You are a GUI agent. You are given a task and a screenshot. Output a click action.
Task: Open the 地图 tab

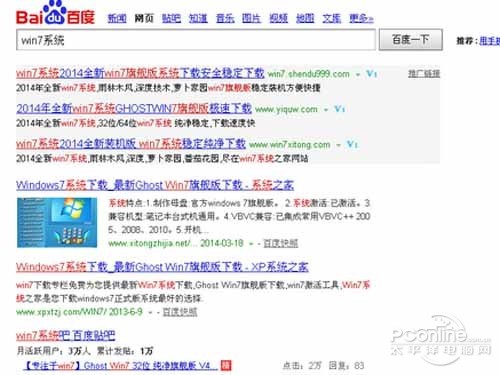(305, 18)
